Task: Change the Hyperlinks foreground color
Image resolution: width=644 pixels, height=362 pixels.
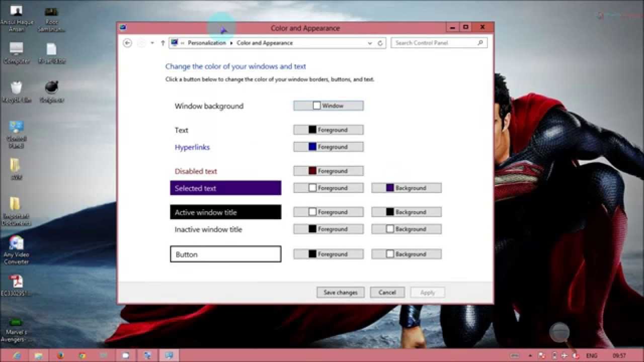Action: tap(328, 147)
